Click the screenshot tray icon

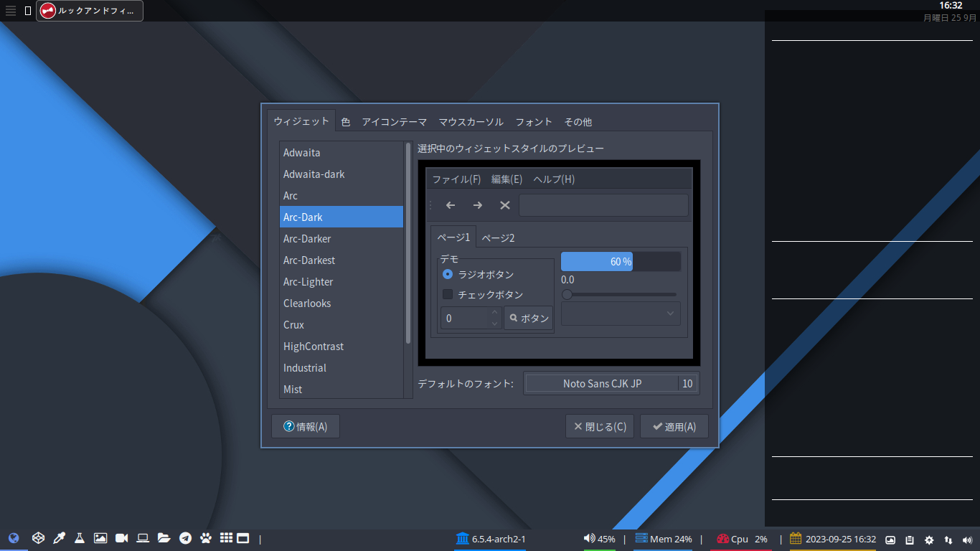point(890,540)
